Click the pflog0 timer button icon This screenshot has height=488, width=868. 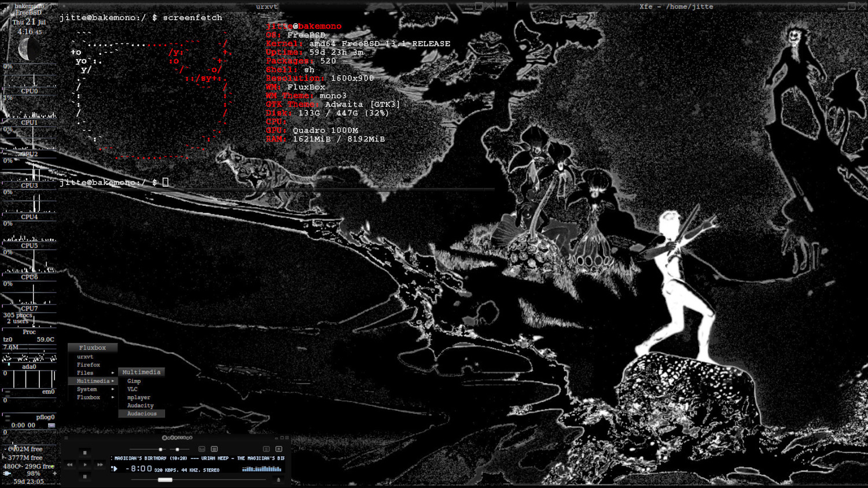[x=52, y=425]
